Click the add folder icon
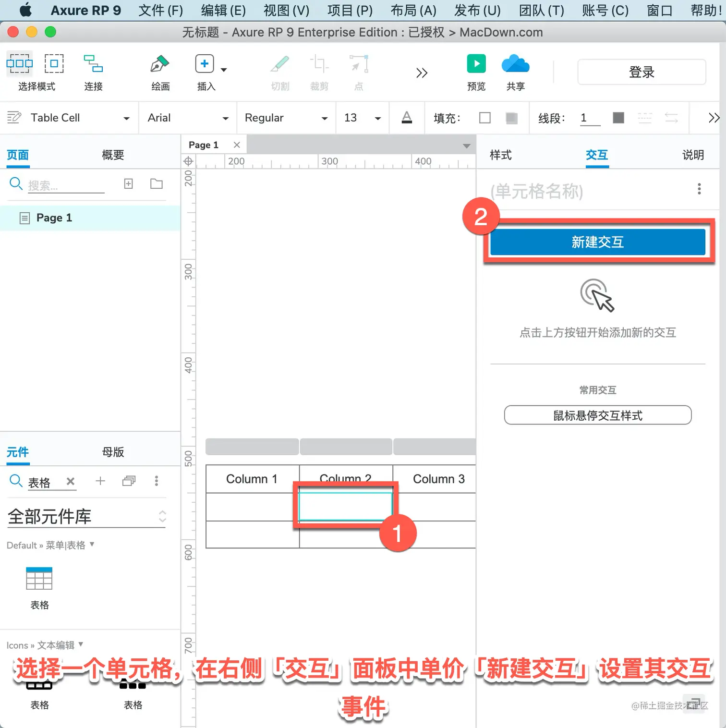This screenshot has height=728, width=726. click(x=157, y=183)
